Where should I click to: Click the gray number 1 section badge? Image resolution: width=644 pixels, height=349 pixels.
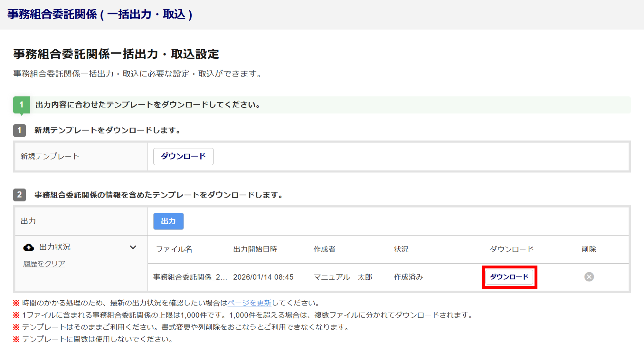coord(20,130)
